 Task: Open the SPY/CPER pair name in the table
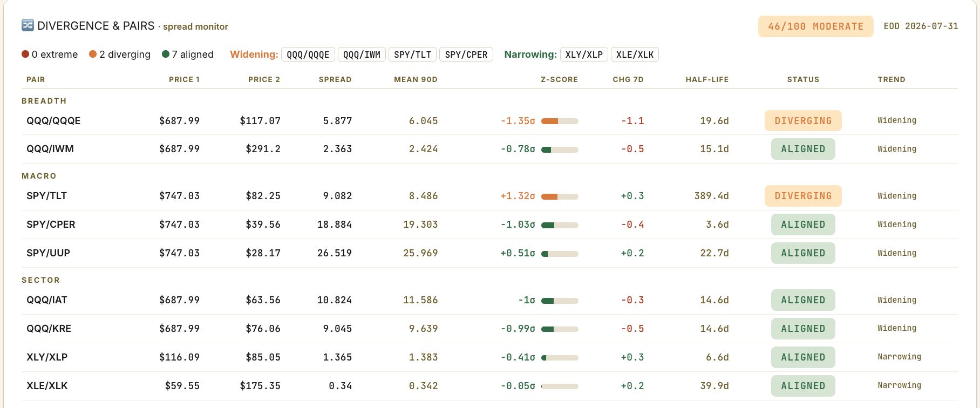(x=51, y=225)
